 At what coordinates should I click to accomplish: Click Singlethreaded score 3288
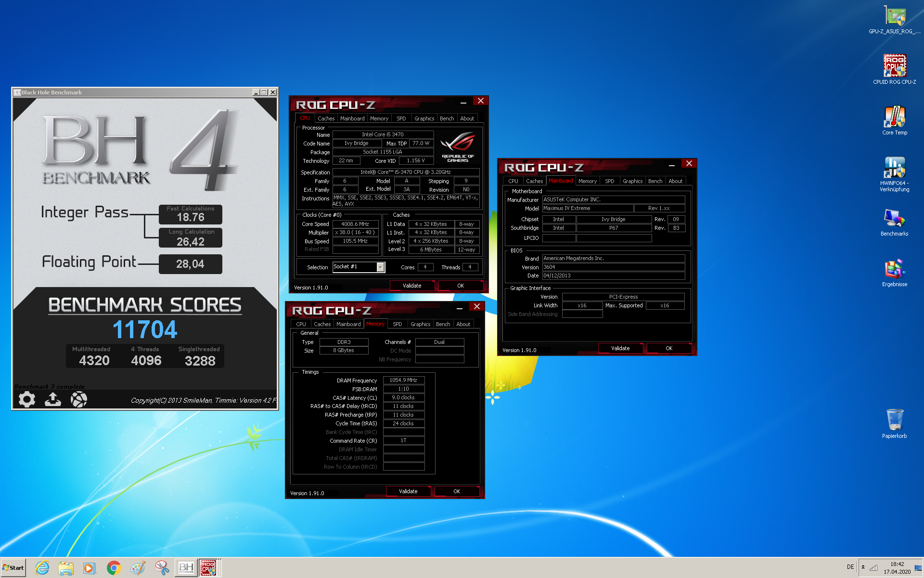200,360
